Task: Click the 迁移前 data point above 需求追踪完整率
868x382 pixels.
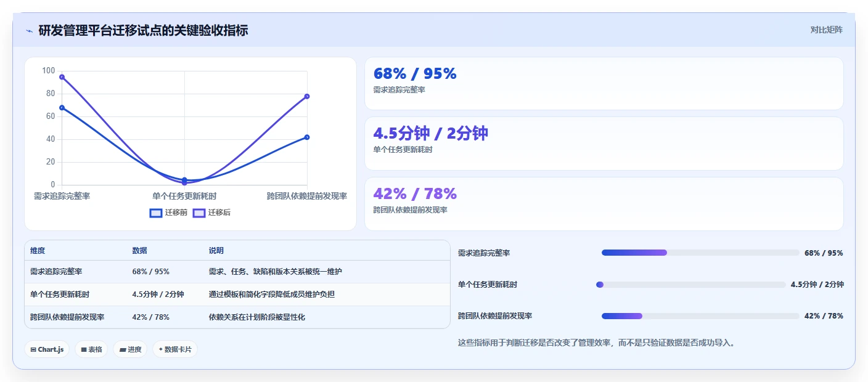Action: coord(62,108)
